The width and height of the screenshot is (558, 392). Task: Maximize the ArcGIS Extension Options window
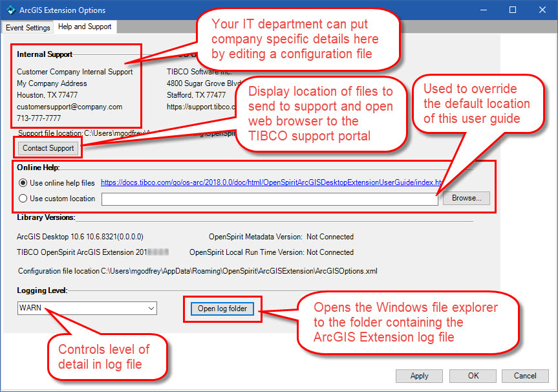[x=513, y=10]
